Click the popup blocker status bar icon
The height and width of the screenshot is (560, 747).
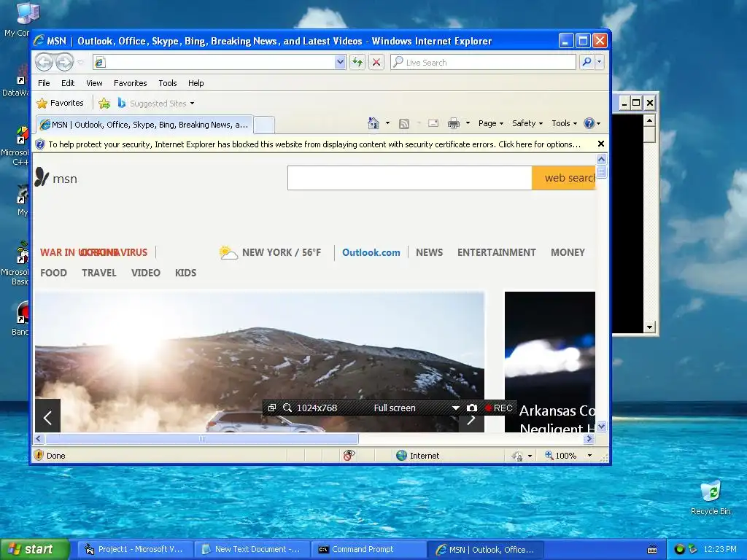[x=349, y=455]
